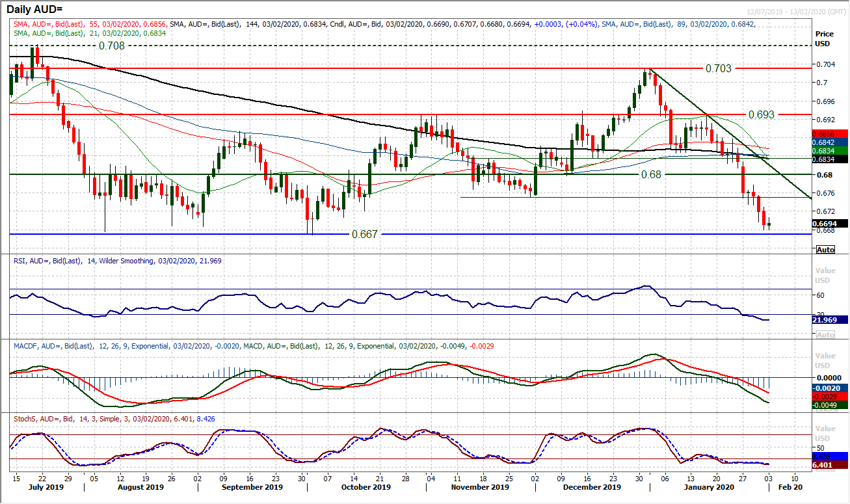Click the 6.401 stochastic value tag
The width and height of the screenshot is (850, 504).
coord(831,464)
